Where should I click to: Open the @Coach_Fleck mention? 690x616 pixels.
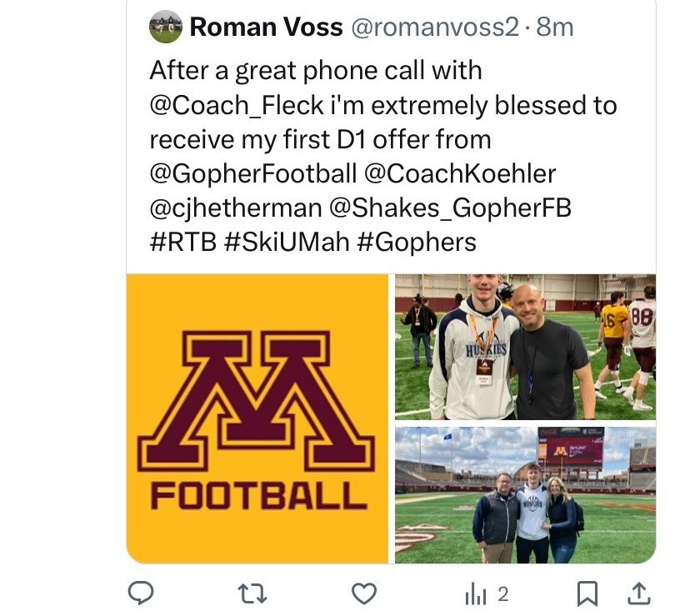(x=237, y=106)
